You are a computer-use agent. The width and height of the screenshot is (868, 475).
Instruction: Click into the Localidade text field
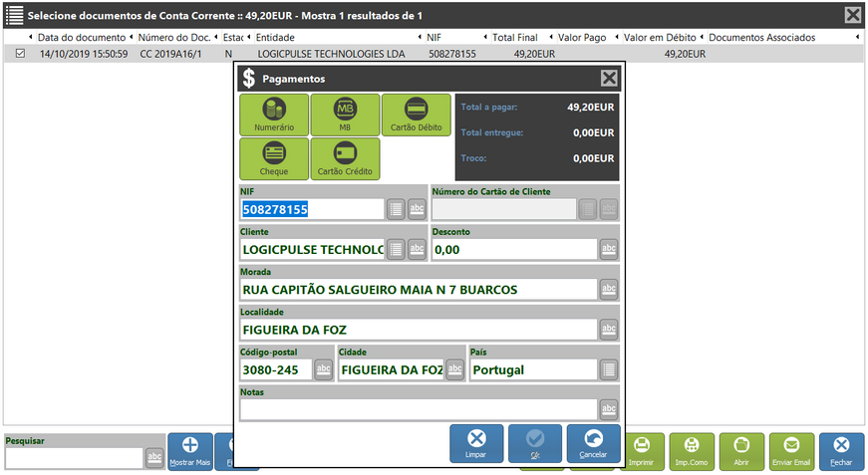[x=419, y=330]
